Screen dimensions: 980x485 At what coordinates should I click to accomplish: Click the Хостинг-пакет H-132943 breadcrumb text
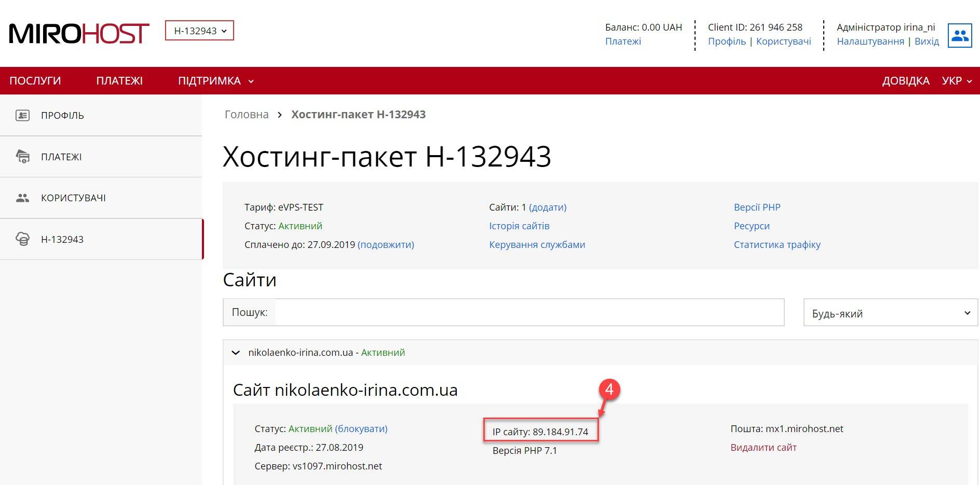pyautogui.click(x=358, y=115)
